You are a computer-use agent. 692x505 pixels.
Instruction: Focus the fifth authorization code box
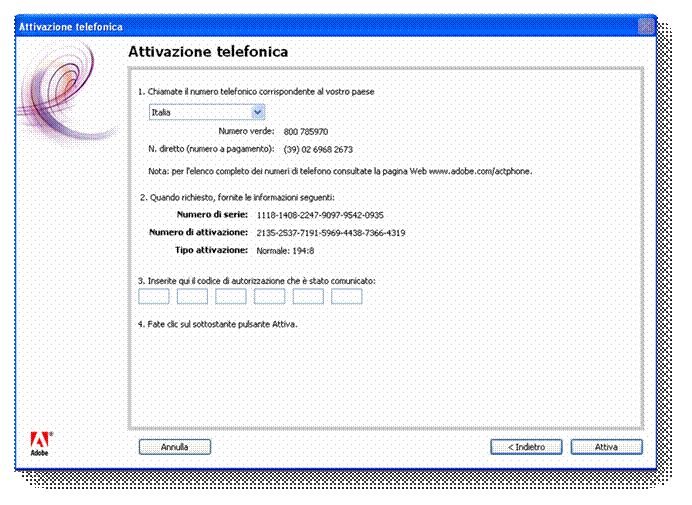pos(308,296)
